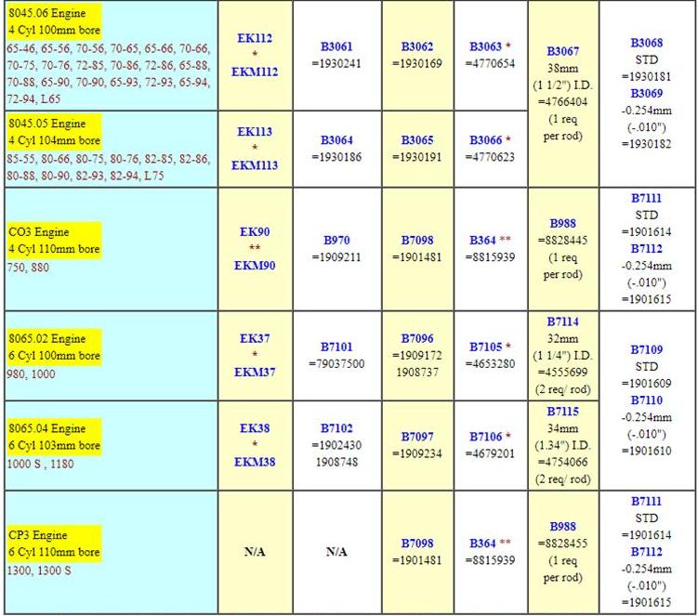Open the B3067 38mm bushing link
This screenshot has height=616, width=698.
562,51
